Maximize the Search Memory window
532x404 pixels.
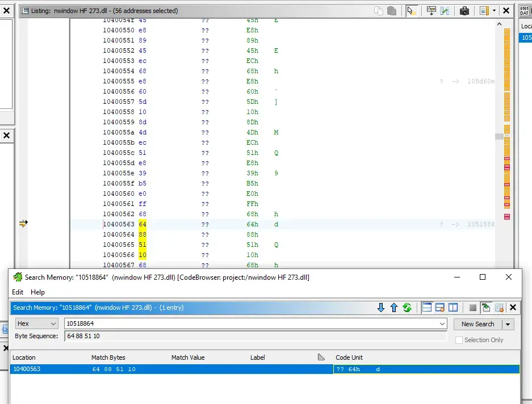point(483,277)
